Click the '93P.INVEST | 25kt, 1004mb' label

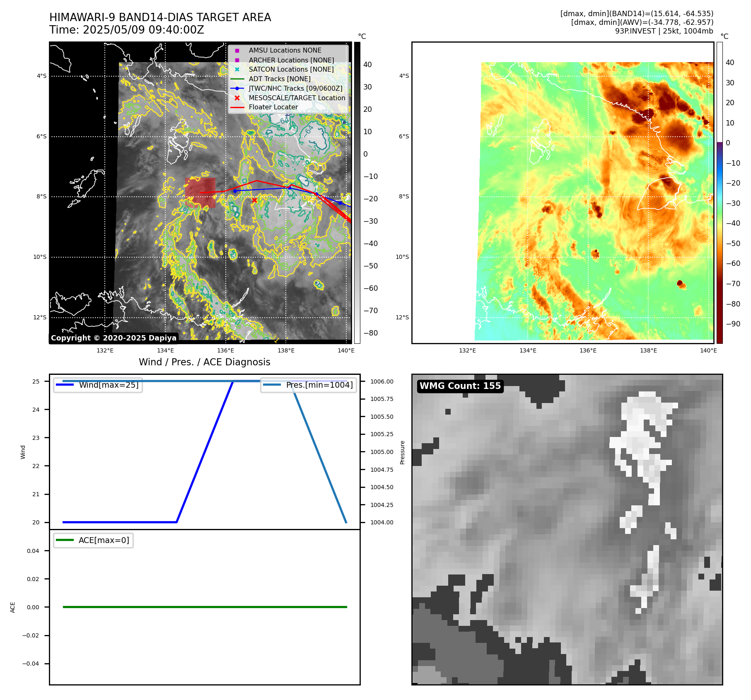[664, 31]
